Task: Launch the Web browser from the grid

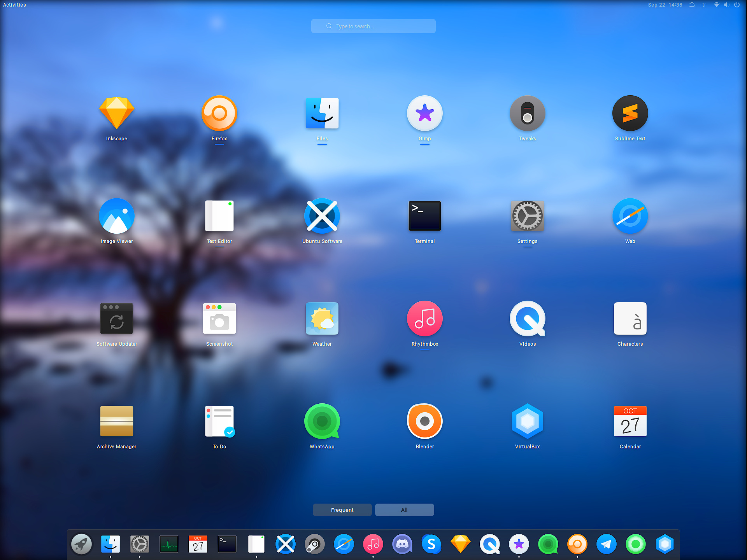Action: click(630, 216)
